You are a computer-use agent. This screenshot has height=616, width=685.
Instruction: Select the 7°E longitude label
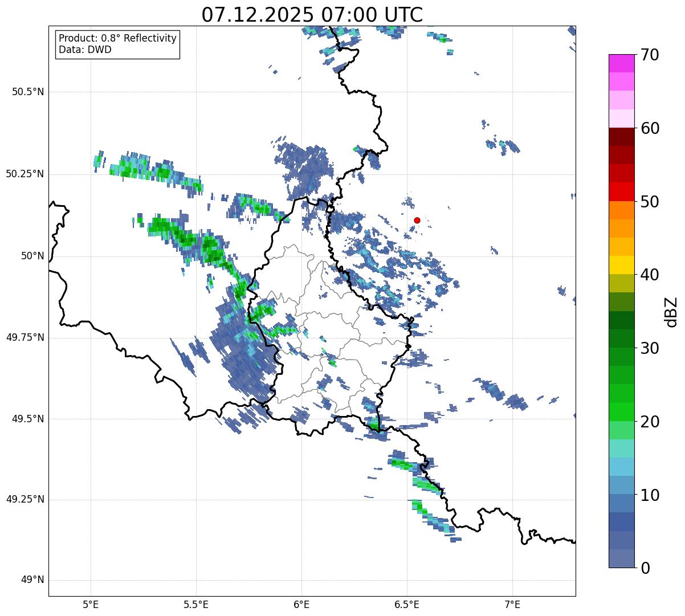tap(512, 604)
